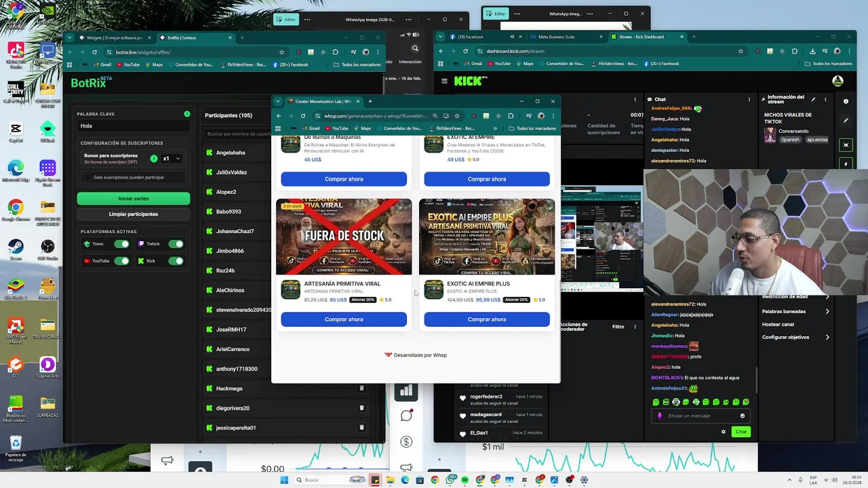Open the Kick hamburger menu
The height and width of the screenshot is (488, 868).
pyautogui.click(x=444, y=81)
